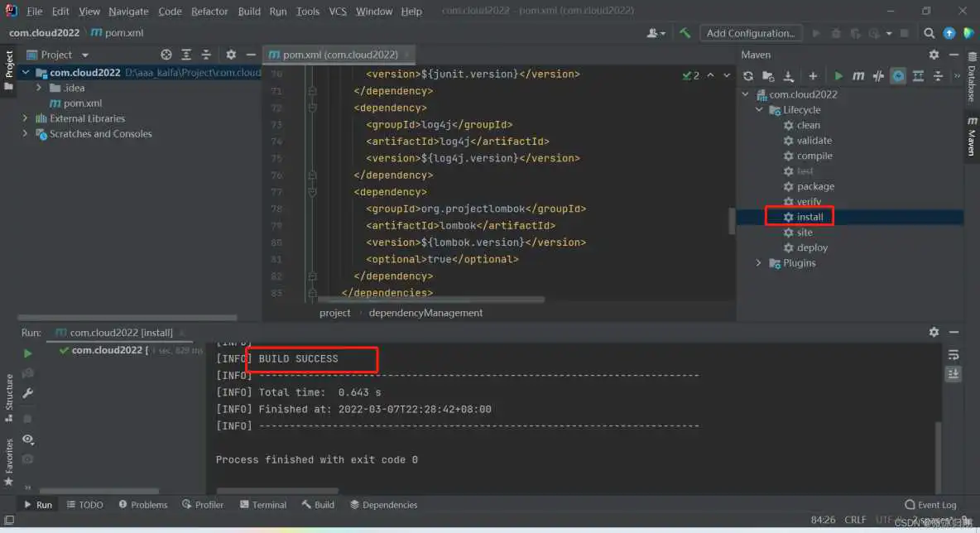980x533 pixels.
Task: Run the selected Maven build with green arrow
Action: click(838, 76)
